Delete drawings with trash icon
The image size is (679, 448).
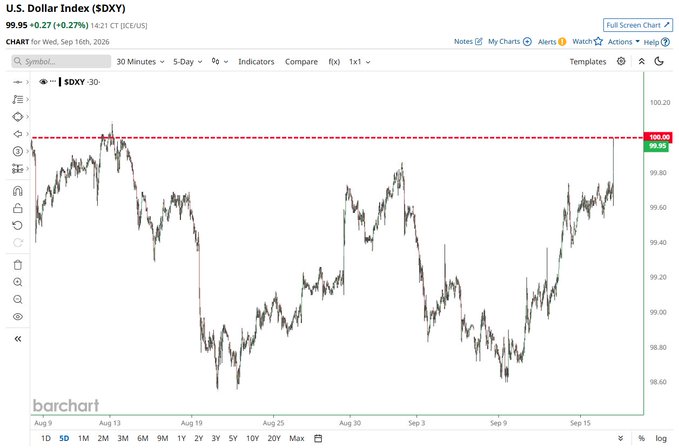[17, 265]
